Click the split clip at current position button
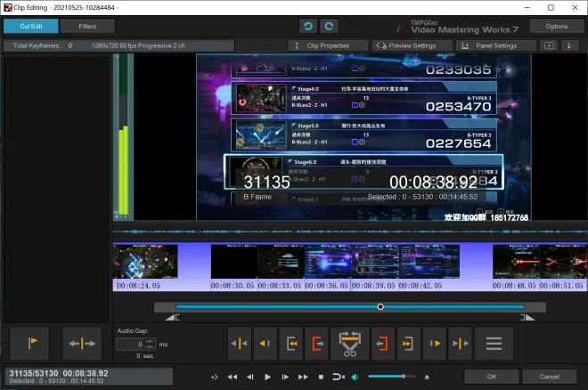588x390 pixels. pos(82,343)
